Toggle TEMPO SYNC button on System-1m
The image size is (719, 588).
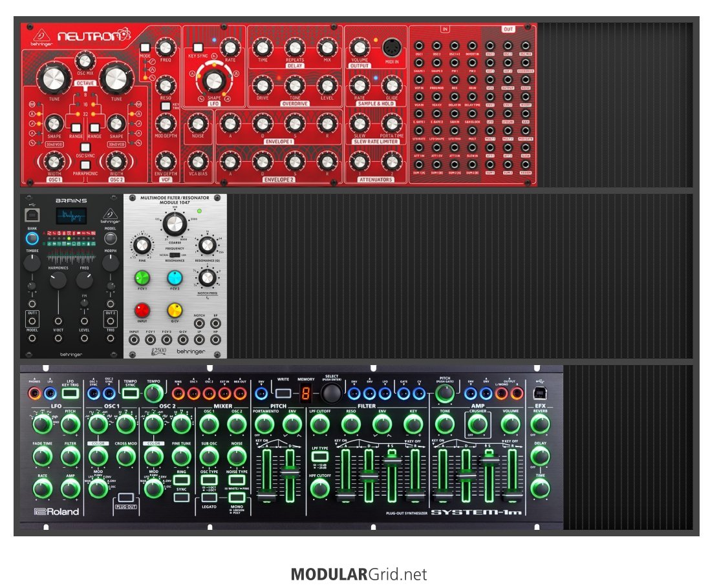coord(130,393)
